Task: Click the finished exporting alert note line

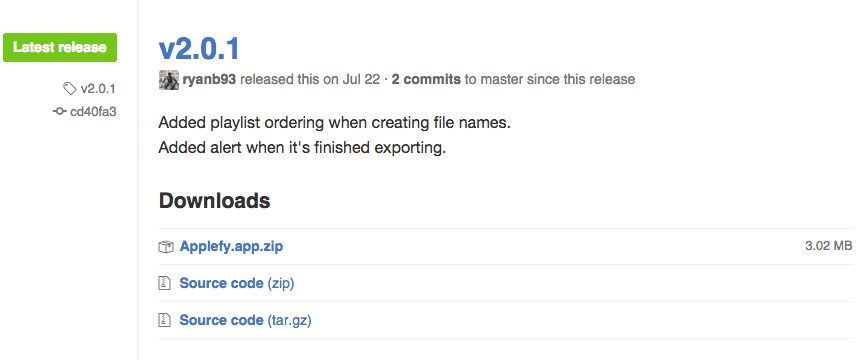Action: click(x=302, y=148)
